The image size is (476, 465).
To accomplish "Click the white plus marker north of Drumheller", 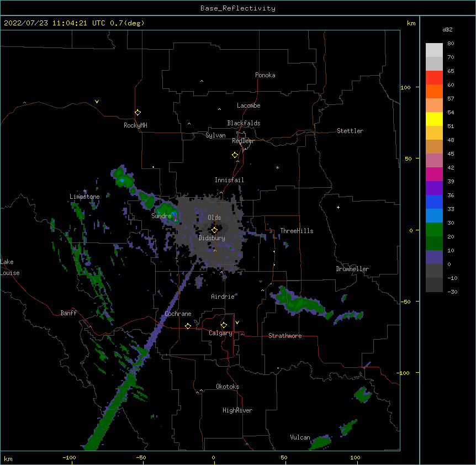I will 338,207.
